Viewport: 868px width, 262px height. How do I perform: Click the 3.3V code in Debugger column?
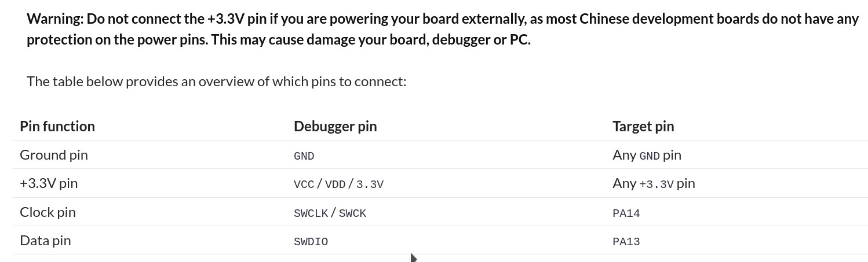pyautogui.click(x=370, y=184)
